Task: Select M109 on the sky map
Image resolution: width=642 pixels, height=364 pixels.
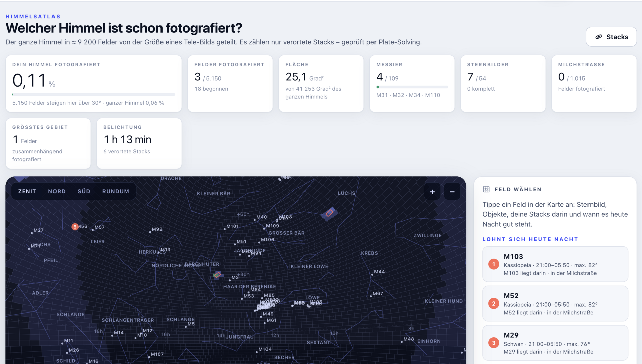Action: 264,229
